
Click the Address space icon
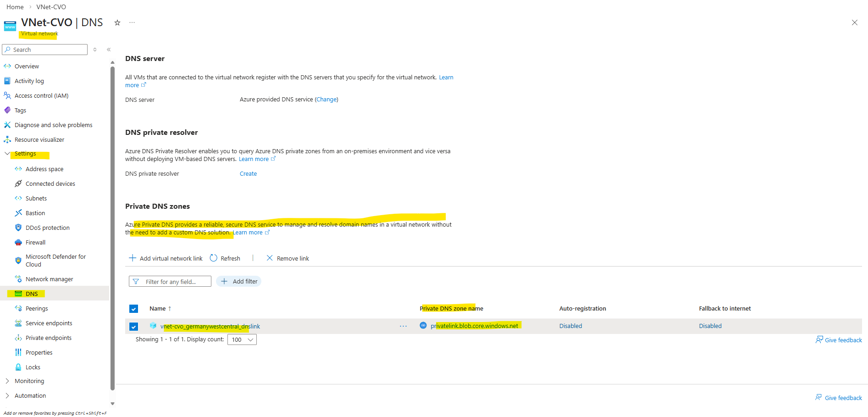[18, 169]
